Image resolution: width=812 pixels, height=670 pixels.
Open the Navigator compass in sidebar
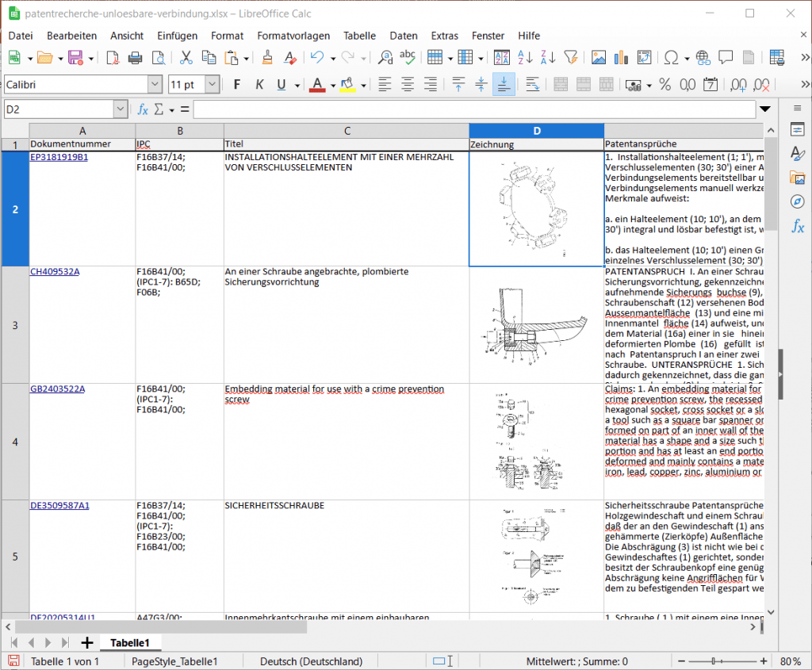click(797, 201)
